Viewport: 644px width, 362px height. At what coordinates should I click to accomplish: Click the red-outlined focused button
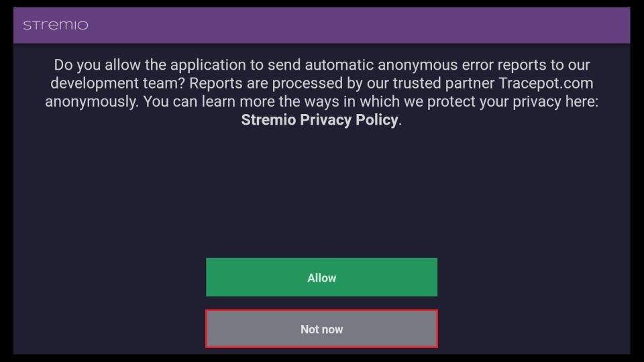pyautogui.click(x=321, y=328)
